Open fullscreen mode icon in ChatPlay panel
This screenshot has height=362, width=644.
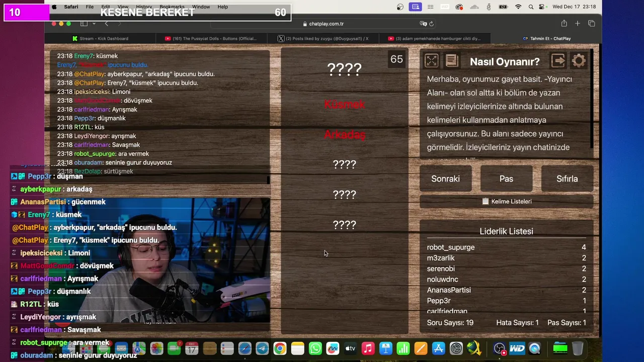coord(431,61)
